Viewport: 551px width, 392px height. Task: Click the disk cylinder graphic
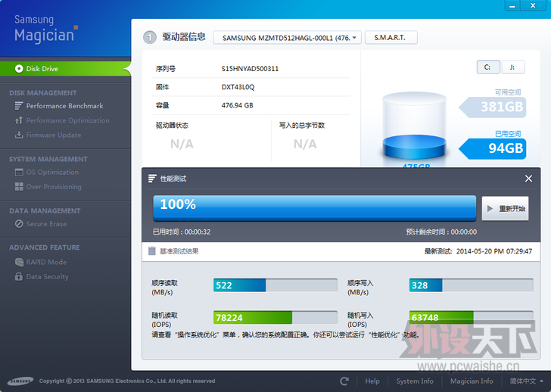coord(414,126)
